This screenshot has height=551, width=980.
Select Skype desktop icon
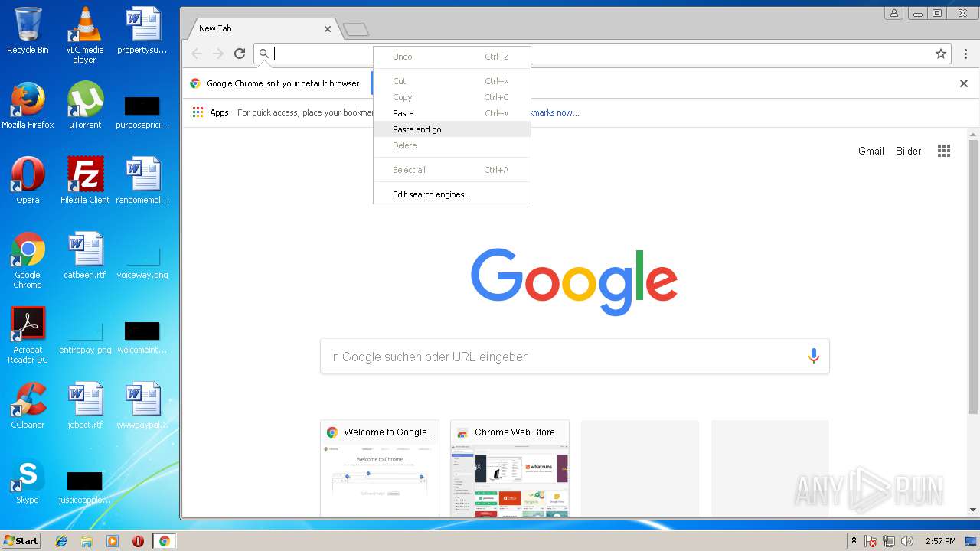pos(28,481)
